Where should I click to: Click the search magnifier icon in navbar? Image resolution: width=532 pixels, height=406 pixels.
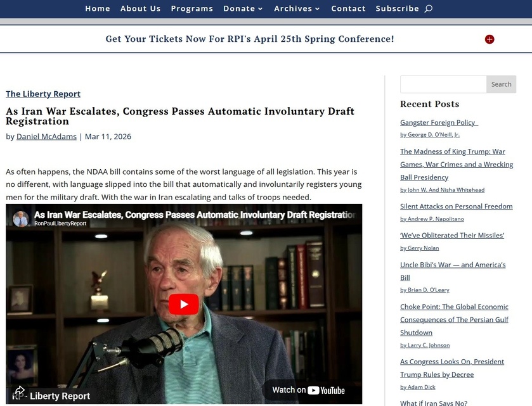tap(429, 9)
